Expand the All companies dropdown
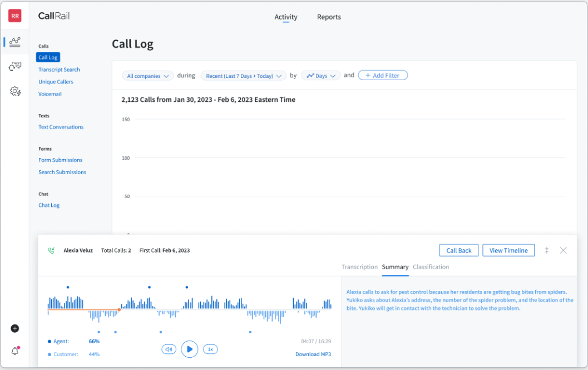This screenshot has height=370, width=588. point(147,76)
